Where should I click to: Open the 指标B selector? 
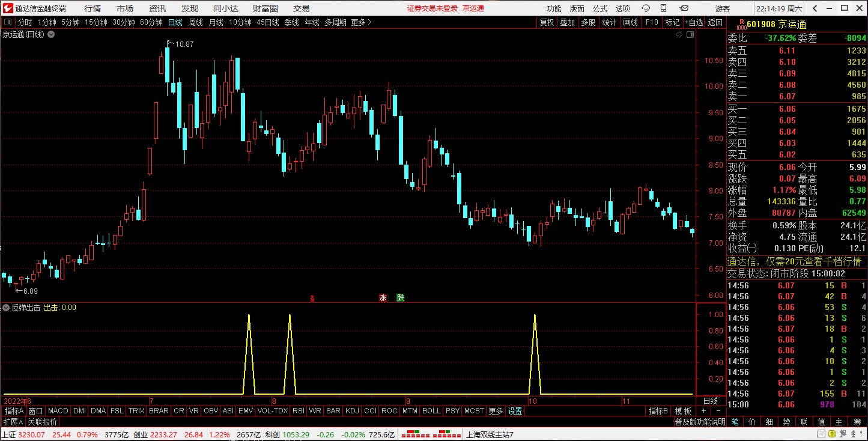(658, 411)
